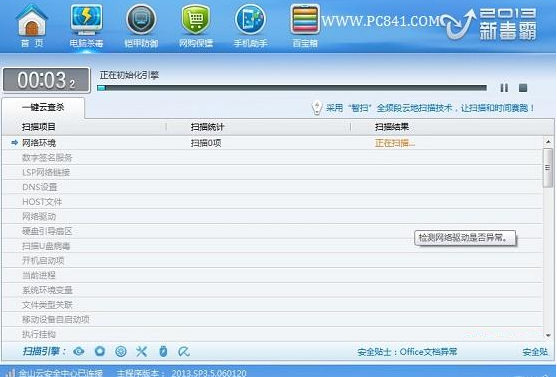The image size is (557, 377).
Task: Select the 开机启动项 row
Action: click(272, 260)
